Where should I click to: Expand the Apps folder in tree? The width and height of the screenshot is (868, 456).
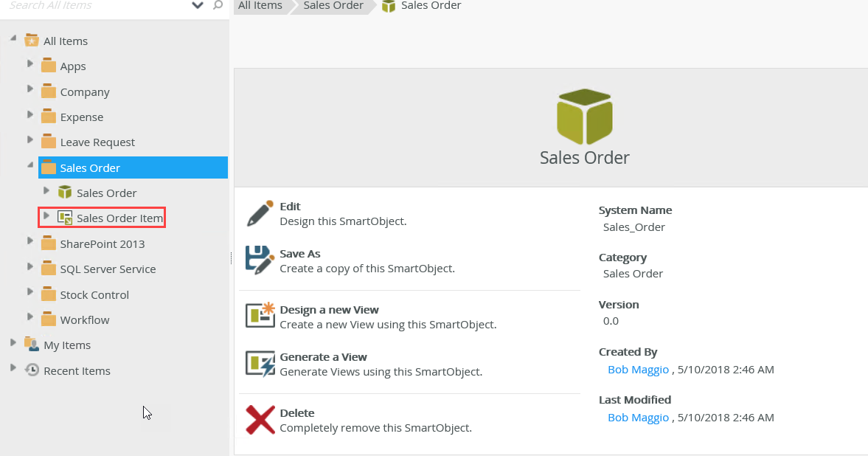coord(30,64)
